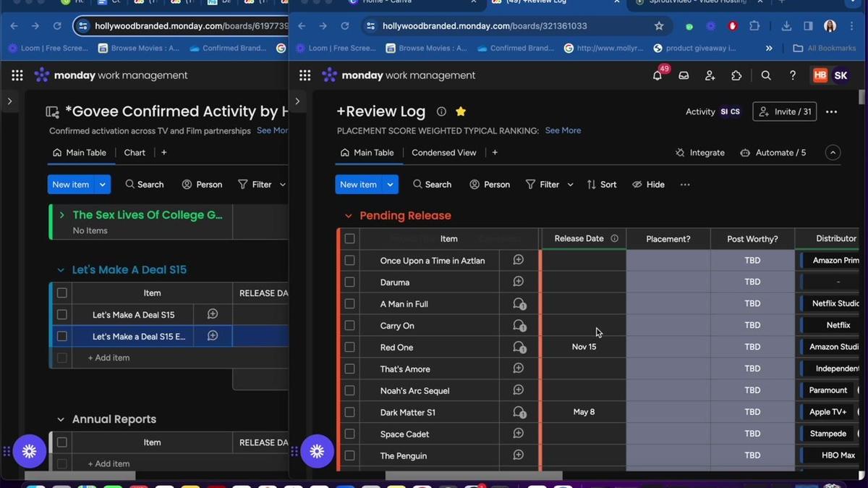Expand The Sex Lives Of College G... group
Screen dimensions: 868x488
(x=62, y=215)
